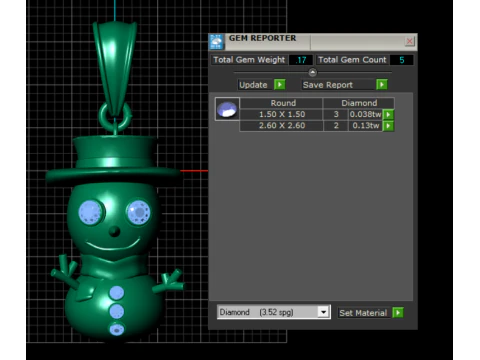Select the top button gem on snowman body
The height and width of the screenshot is (360, 480).
pyautogui.click(x=116, y=293)
